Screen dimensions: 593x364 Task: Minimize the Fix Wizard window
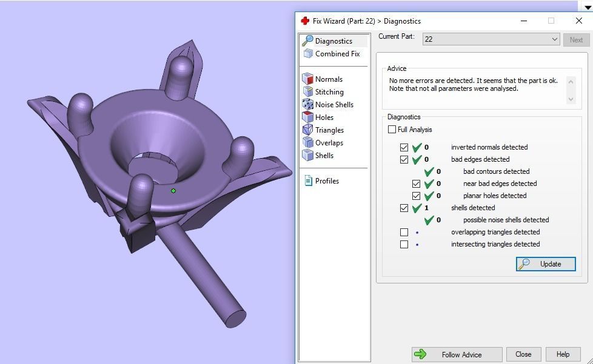[524, 21]
